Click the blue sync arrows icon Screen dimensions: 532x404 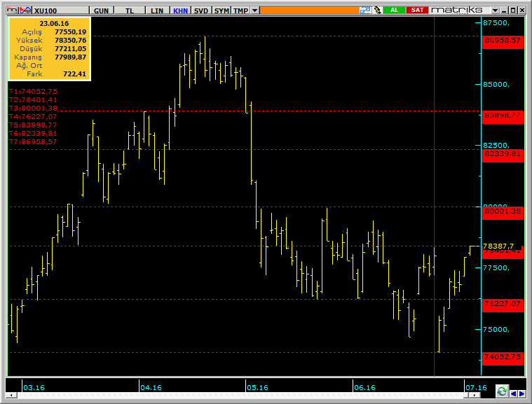[365, 11]
